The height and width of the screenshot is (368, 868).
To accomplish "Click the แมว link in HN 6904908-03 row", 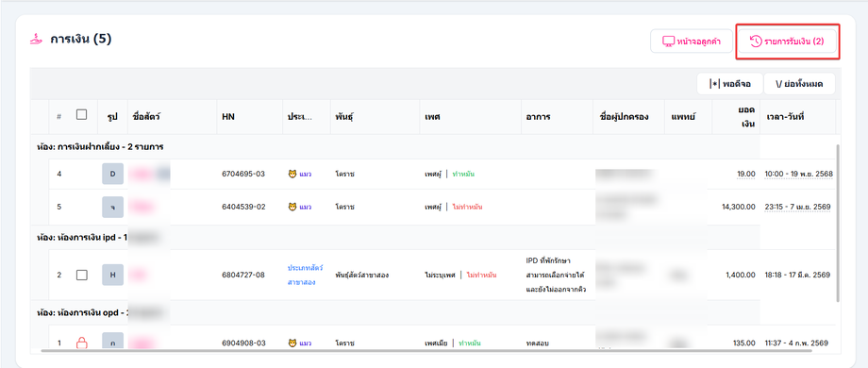I will (x=306, y=343).
